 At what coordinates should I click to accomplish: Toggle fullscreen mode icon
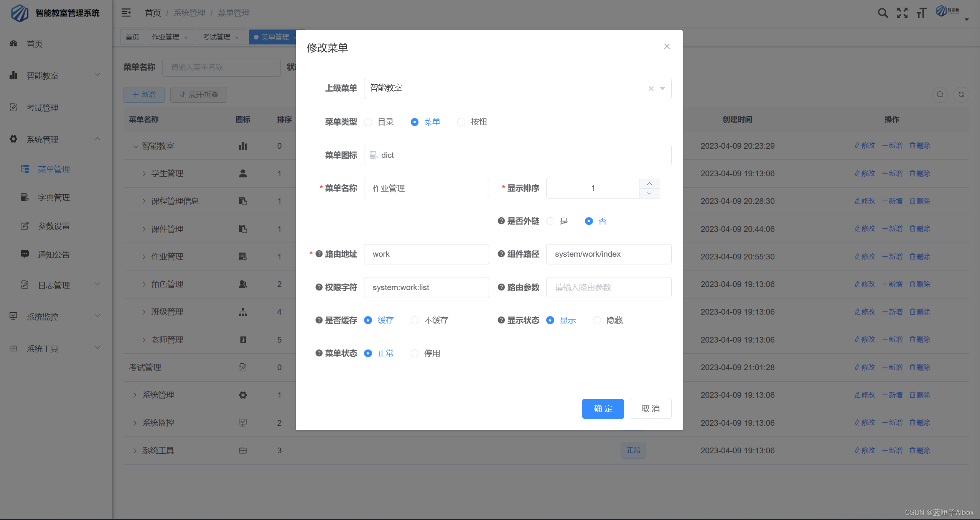(902, 13)
